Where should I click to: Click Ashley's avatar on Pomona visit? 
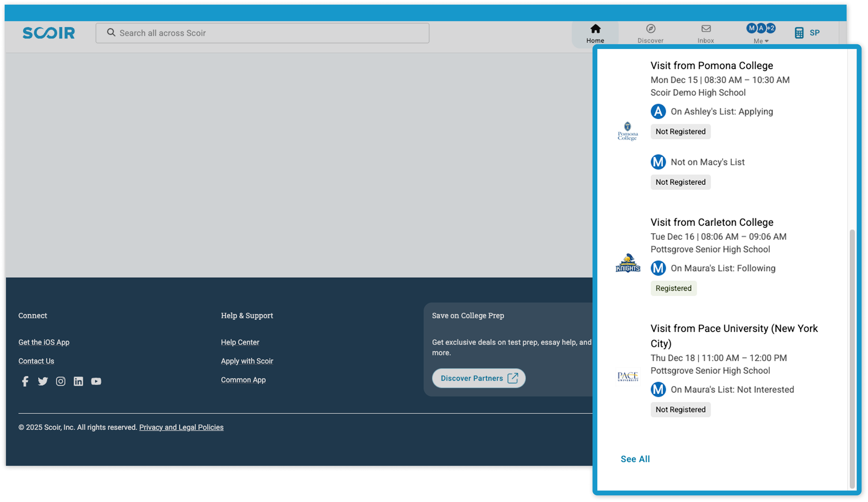click(658, 111)
